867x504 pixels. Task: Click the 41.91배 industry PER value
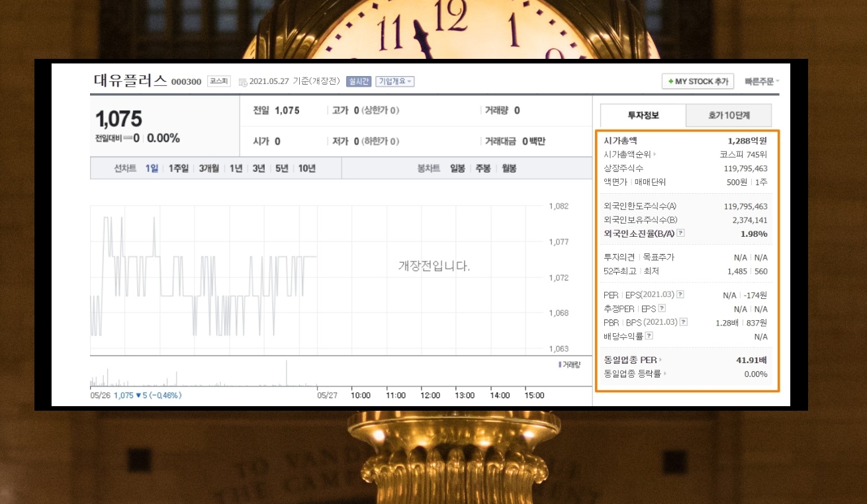(x=752, y=360)
